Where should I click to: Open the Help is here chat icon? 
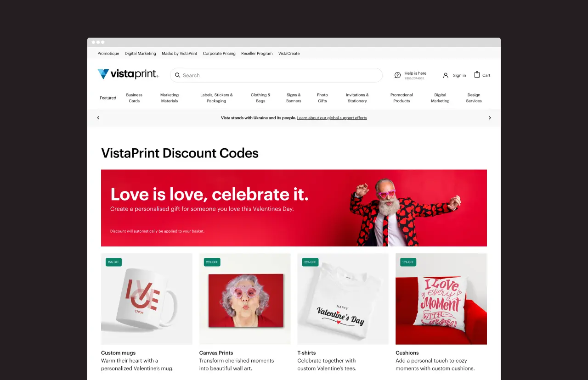[x=398, y=75]
